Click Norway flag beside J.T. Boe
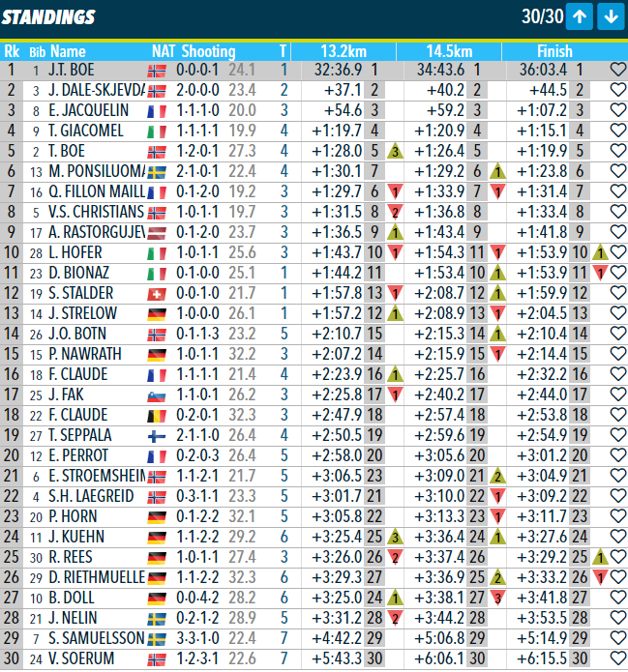The width and height of the screenshot is (628, 672). point(157,70)
